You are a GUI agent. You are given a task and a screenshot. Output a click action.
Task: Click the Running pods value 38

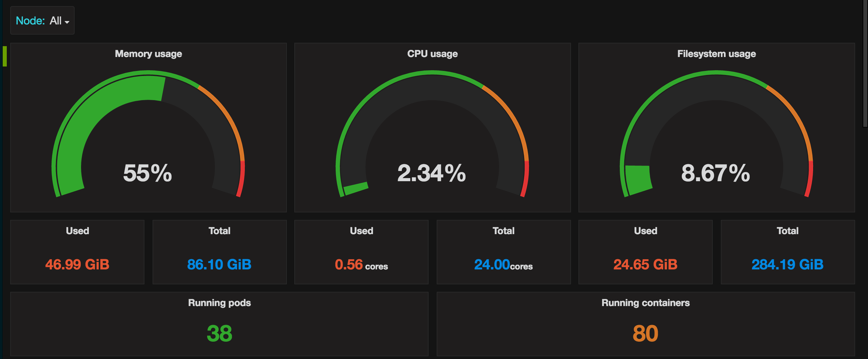coord(219,334)
